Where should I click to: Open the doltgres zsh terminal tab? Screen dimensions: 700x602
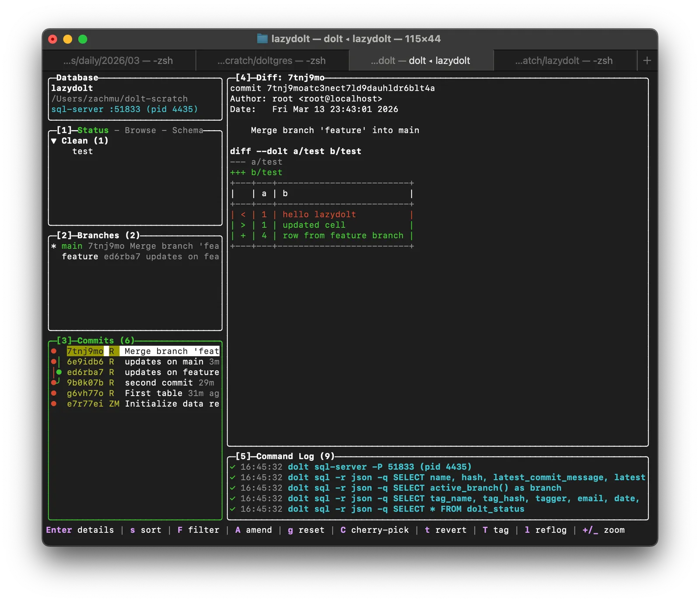pyautogui.click(x=272, y=61)
